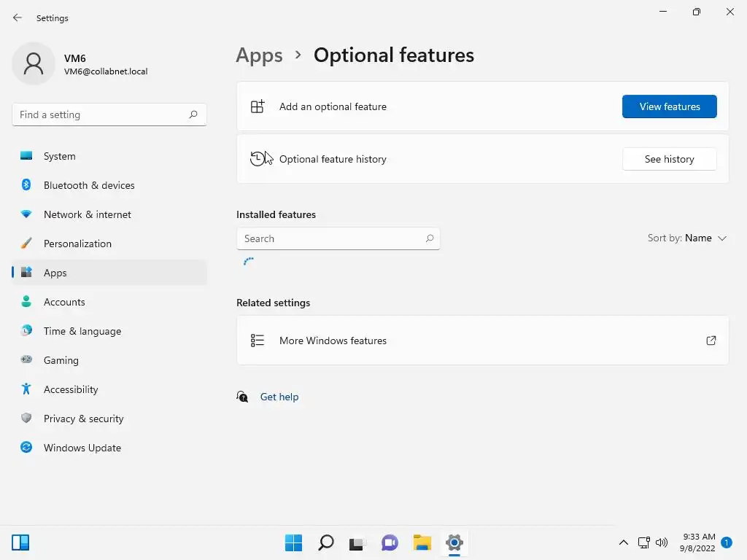Select System in the sidebar
Screen dimensions: 747x560
click(x=60, y=156)
